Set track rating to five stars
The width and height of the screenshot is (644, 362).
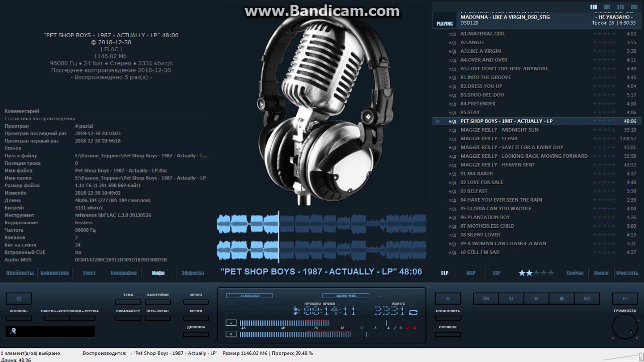pos(550,273)
